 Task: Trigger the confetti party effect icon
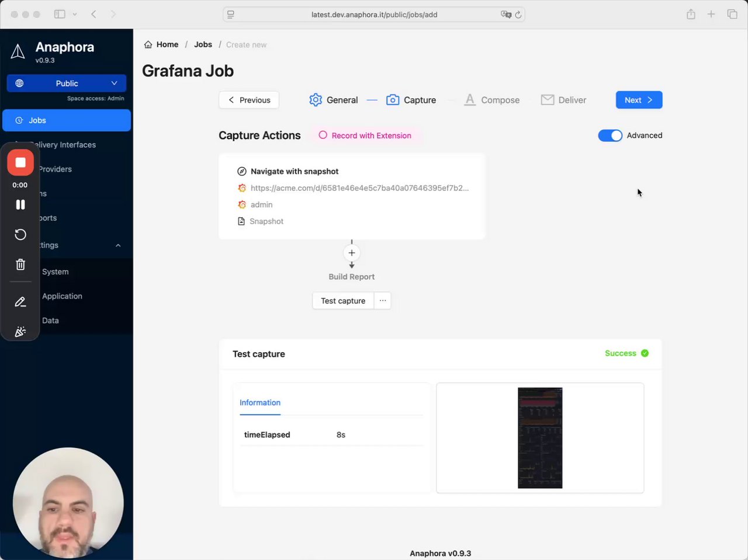20,332
